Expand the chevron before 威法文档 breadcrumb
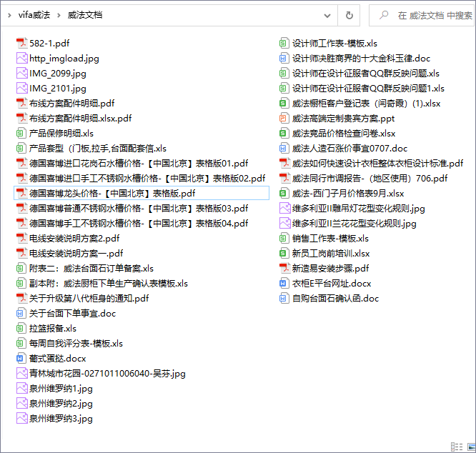The height and width of the screenshot is (453, 476). (x=59, y=15)
